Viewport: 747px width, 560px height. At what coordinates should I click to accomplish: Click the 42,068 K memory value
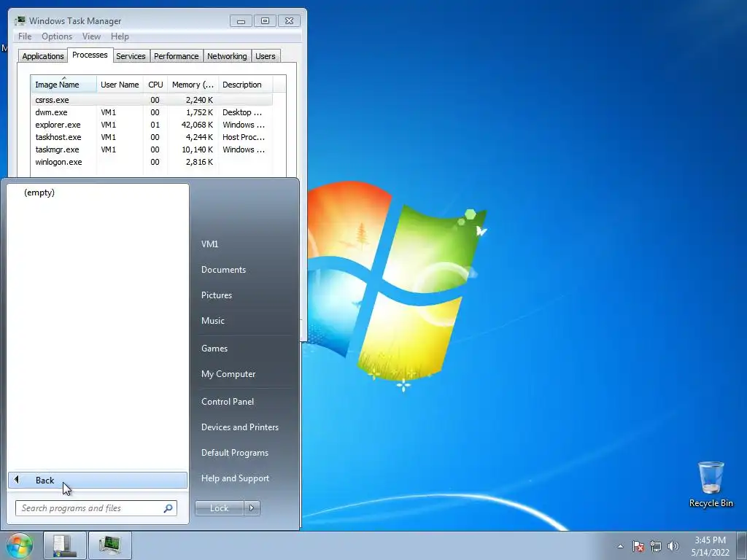[197, 125]
